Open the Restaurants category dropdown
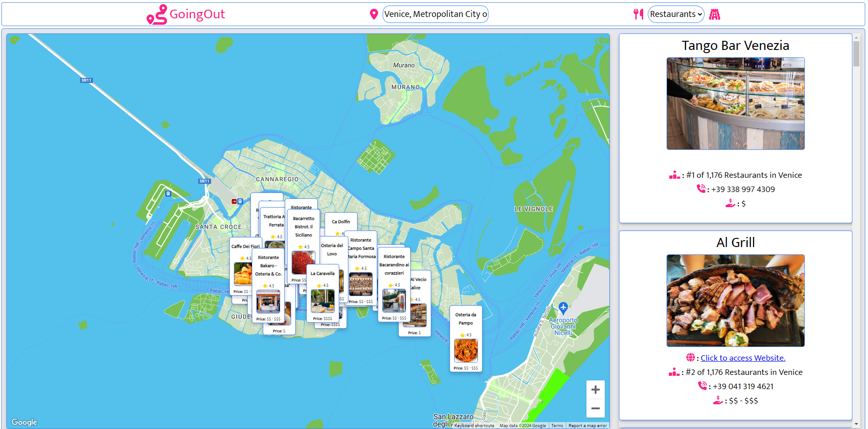This screenshot has width=868, height=429. click(676, 14)
